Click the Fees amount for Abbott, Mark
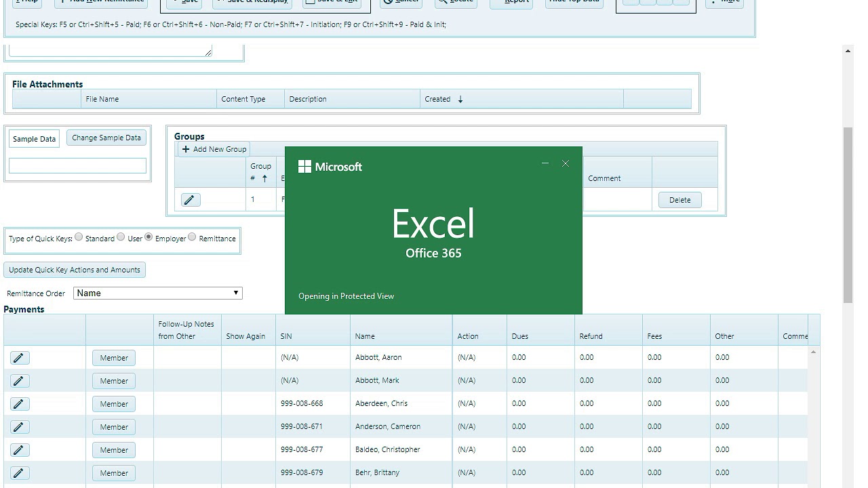 [x=654, y=381]
